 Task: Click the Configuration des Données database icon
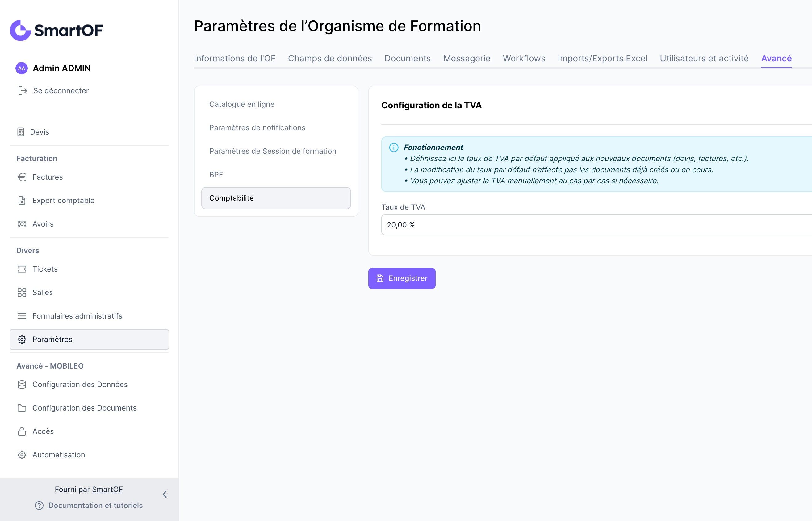pos(22,385)
